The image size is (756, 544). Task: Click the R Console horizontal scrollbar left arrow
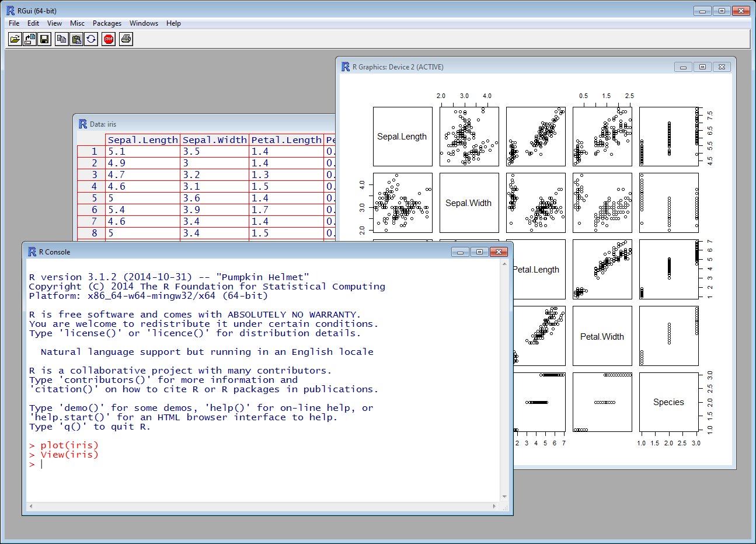pyautogui.click(x=31, y=507)
